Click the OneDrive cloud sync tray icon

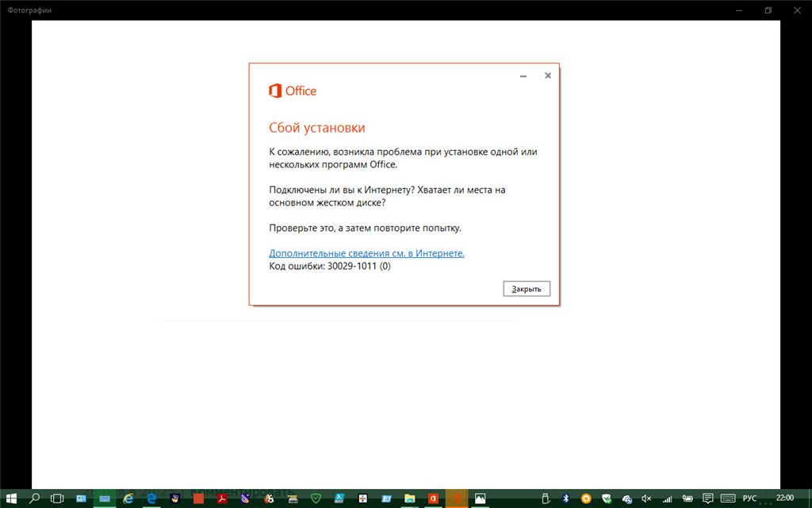[x=626, y=498]
